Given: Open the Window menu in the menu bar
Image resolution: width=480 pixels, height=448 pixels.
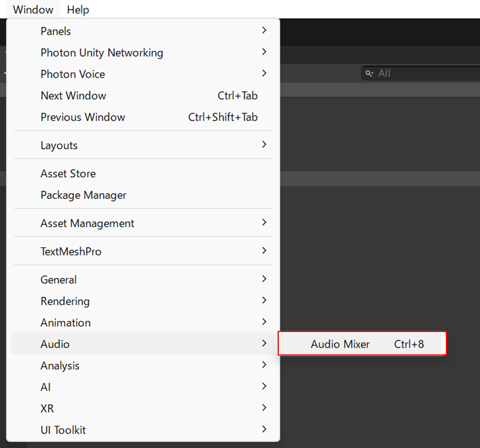Looking at the screenshot, I should pyautogui.click(x=33, y=9).
